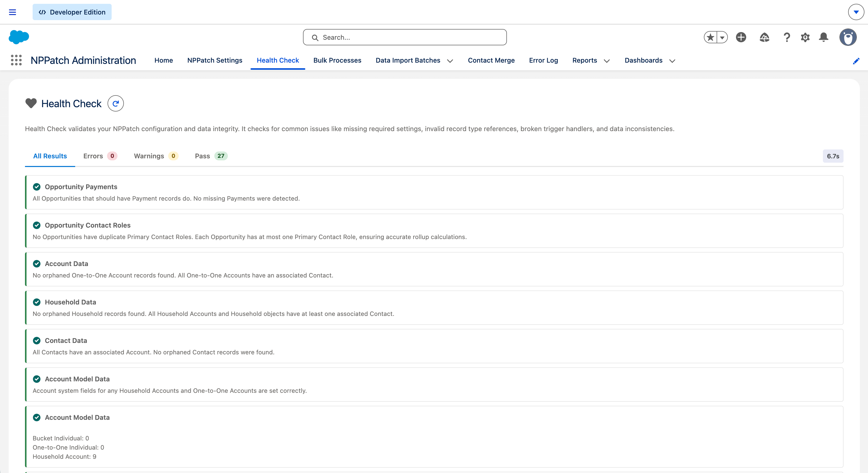This screenshot has width=868, height=473.
Task: Open the Setup gear icon
Action: click(805, 37)
